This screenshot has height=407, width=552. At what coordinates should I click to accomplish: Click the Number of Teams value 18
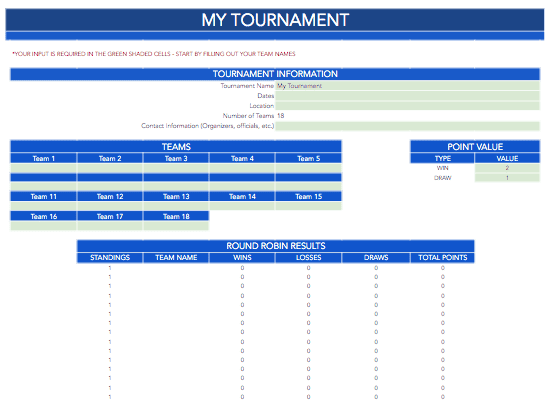[281, 116]
